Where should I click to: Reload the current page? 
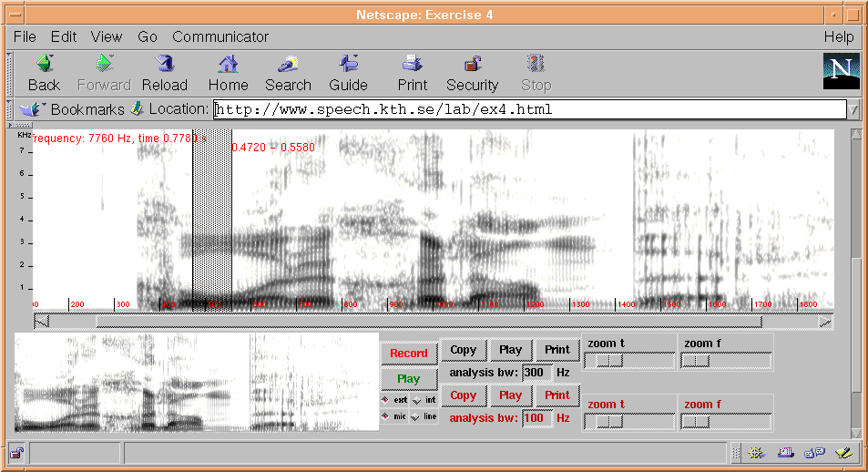tap(164, 65)
